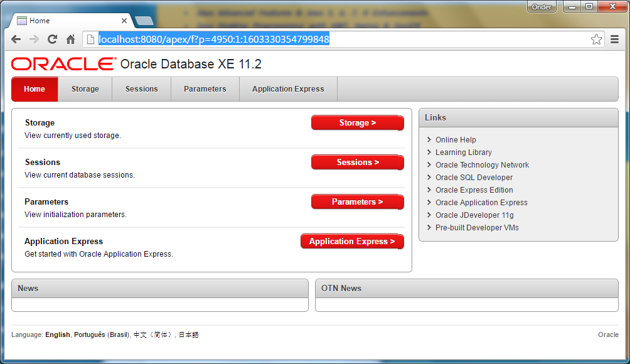Screen dimensions: 630x364
Task: Minimize the Chrome browser window
Action: [x=572, y=7]
